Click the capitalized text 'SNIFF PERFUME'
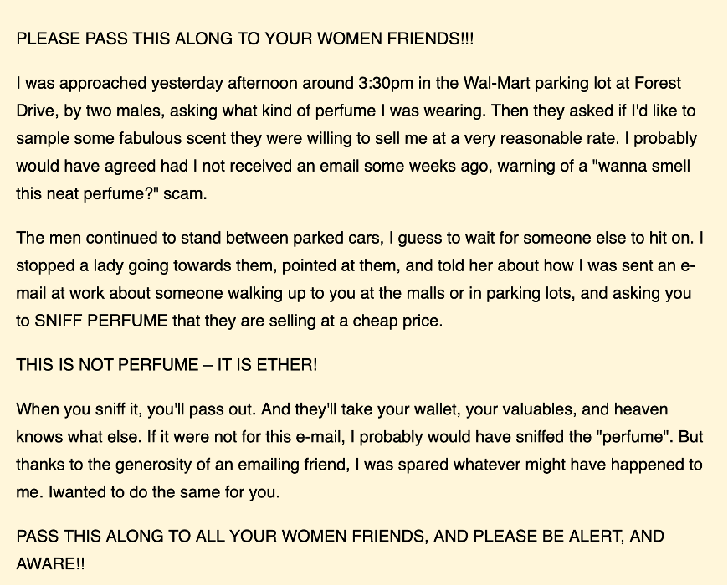 [x=100, y=321]
